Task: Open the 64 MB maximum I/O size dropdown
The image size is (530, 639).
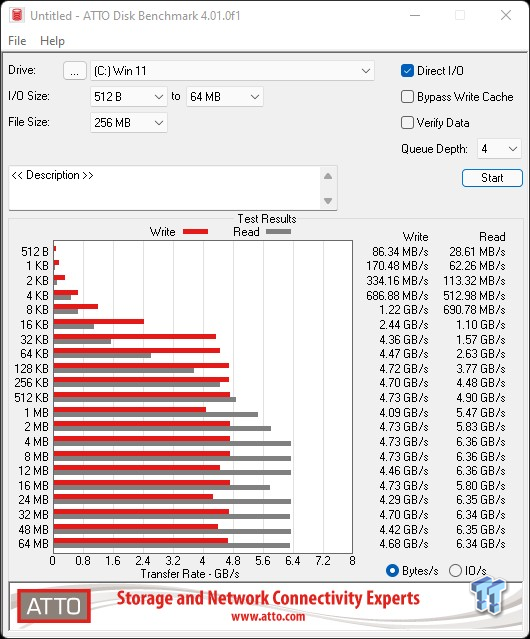Action: click(225, 97)
